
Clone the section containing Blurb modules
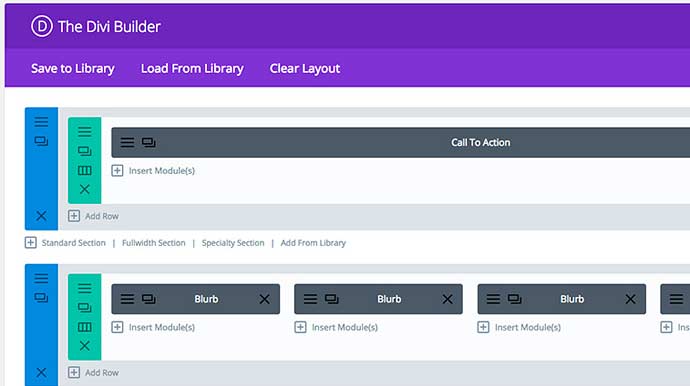pos(41,298)
